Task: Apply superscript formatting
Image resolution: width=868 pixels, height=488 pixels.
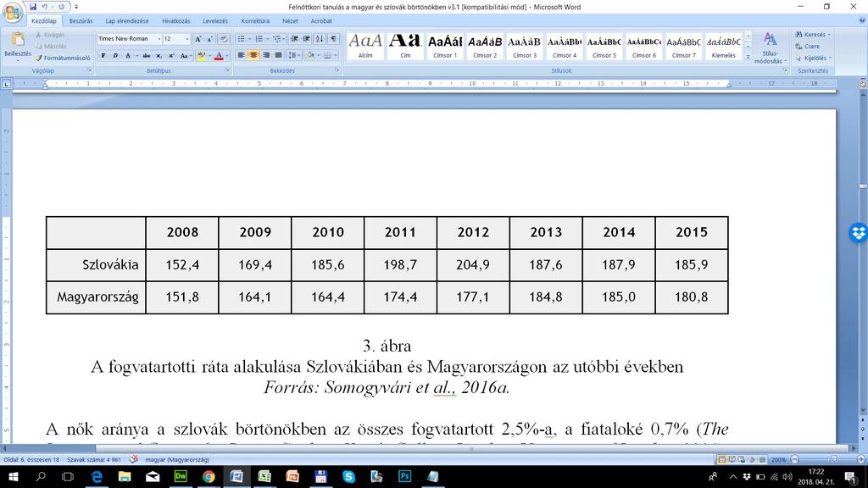Action: [171, 55]
